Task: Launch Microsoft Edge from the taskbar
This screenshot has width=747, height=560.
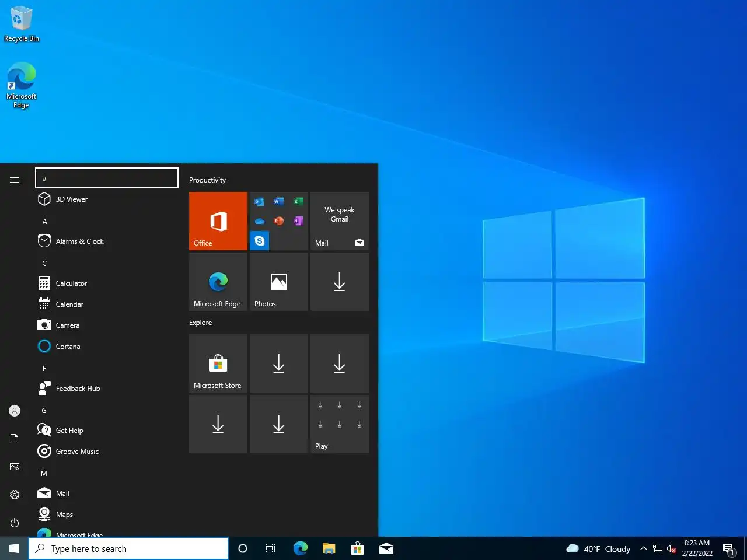Action: coord(301,548)
